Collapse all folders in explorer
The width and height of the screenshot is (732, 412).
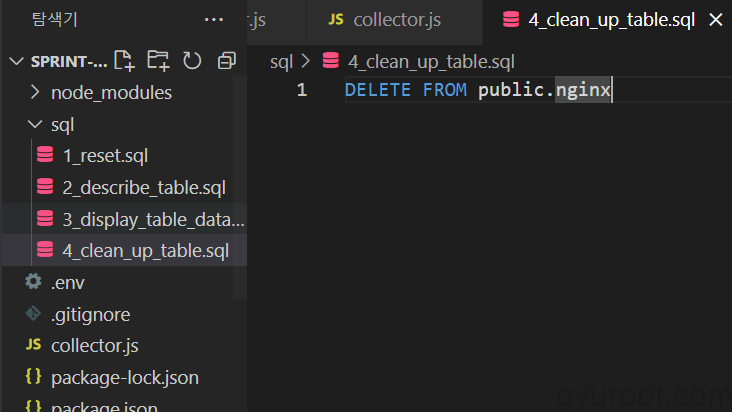(226, 61)
